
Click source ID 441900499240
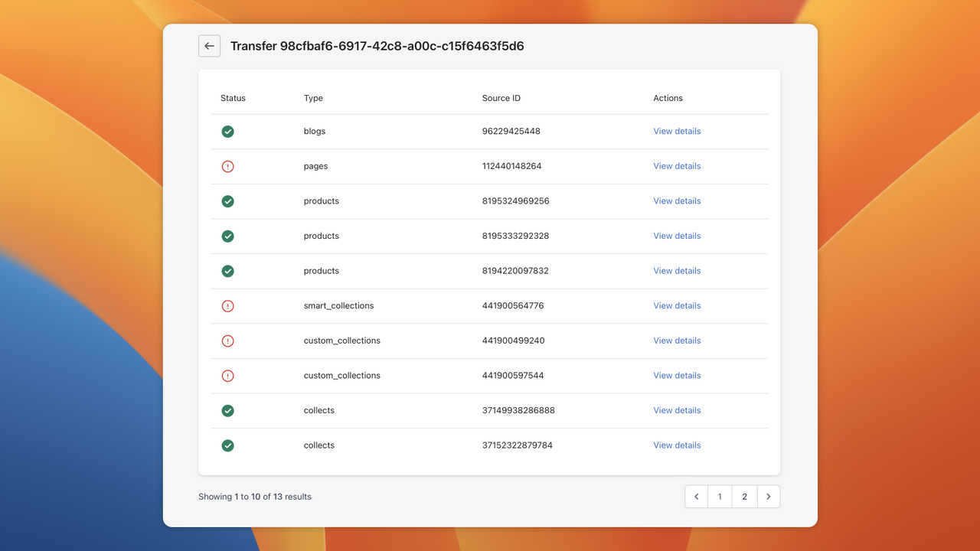point(514,341)
